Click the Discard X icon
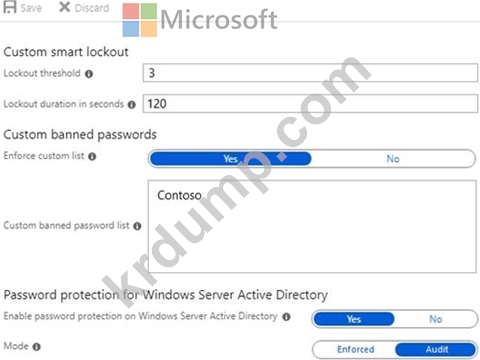 (64, 7)
